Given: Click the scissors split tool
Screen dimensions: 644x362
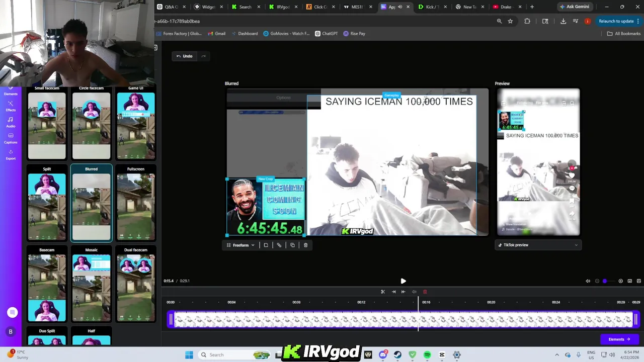Looking at the screenshot, I should click(383, 292).
